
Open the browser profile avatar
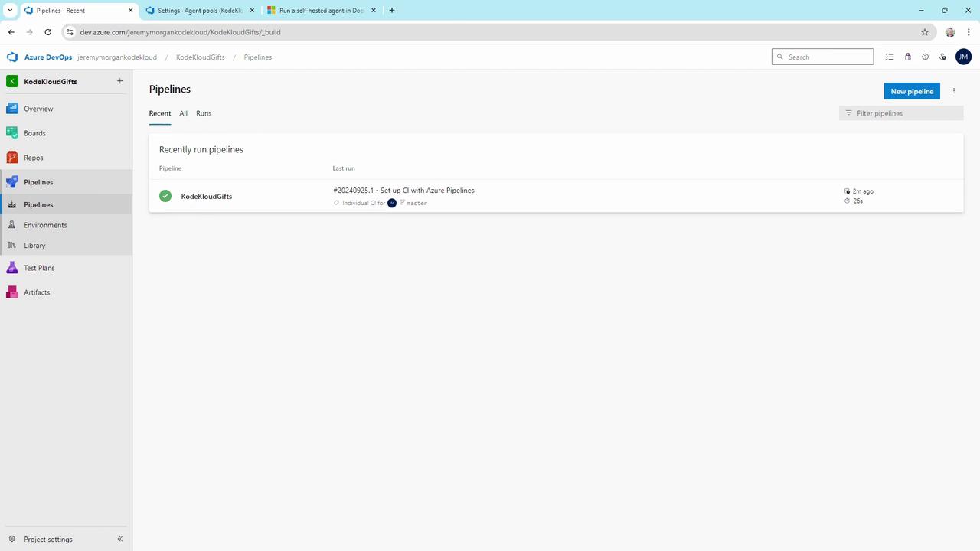(950, 32)
